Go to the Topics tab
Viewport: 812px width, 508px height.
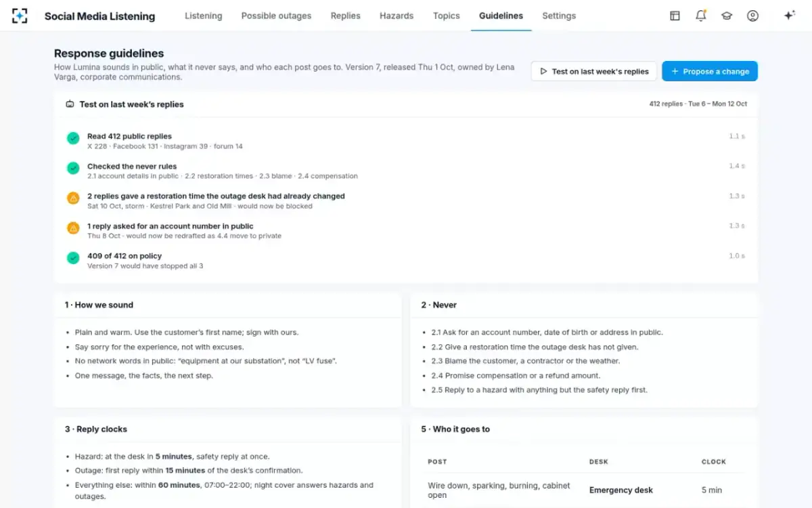pyautogui.click(x=446, y=16)
